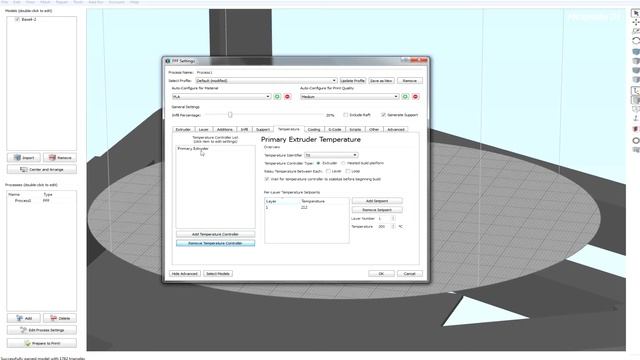Click red remove icon beside PLA material
Image resolution: width=640 pixels, height=360 pixels.
pos(287,97)
